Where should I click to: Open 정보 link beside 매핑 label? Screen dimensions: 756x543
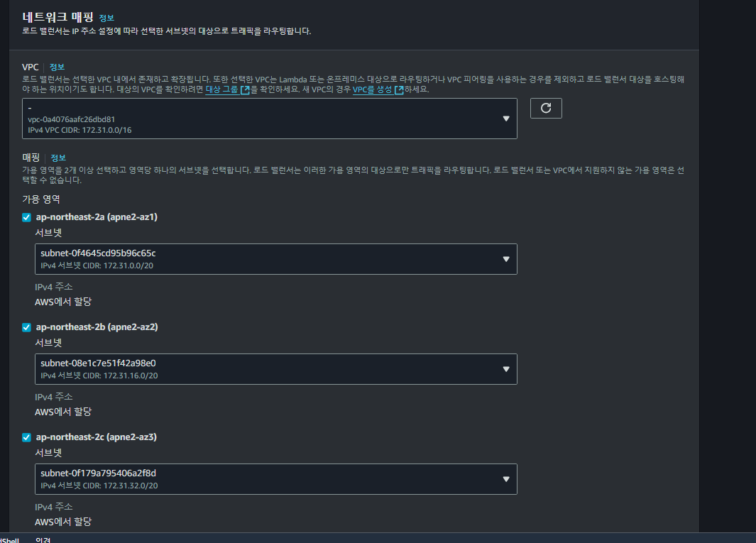(x=58, y=158)
